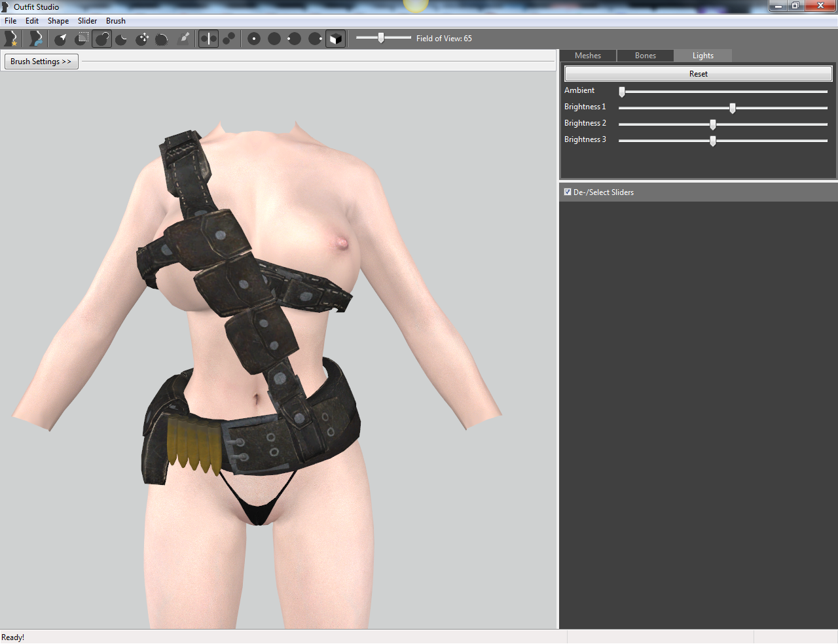The image size is (838, 644).
Task: Switch to right view (right-dot circle)
Action: [315, 39]
